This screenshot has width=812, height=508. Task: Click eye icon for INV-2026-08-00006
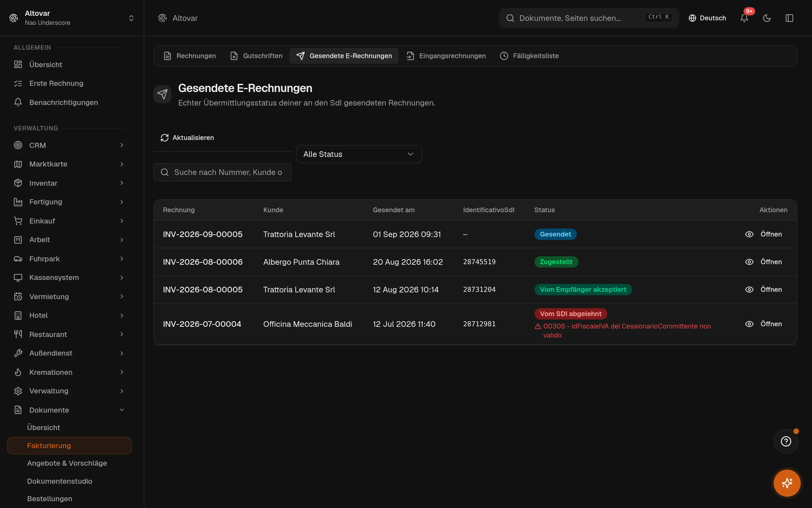click(x=749, y=262)
